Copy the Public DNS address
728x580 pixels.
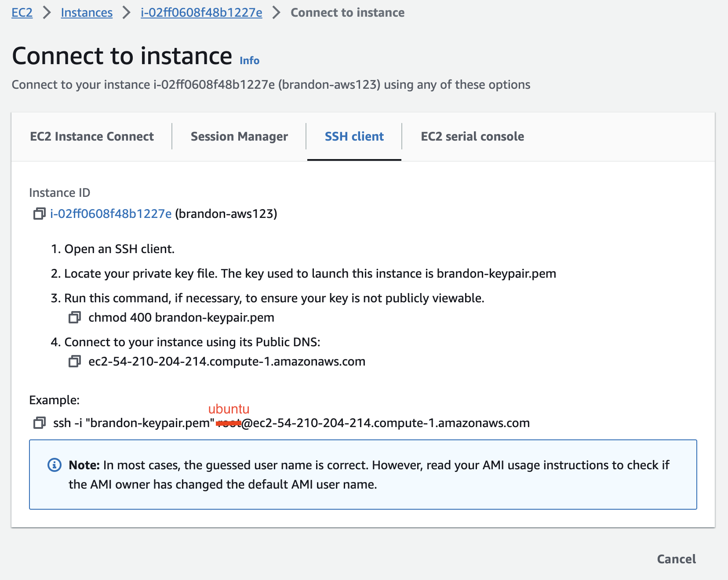pos(75,362)
